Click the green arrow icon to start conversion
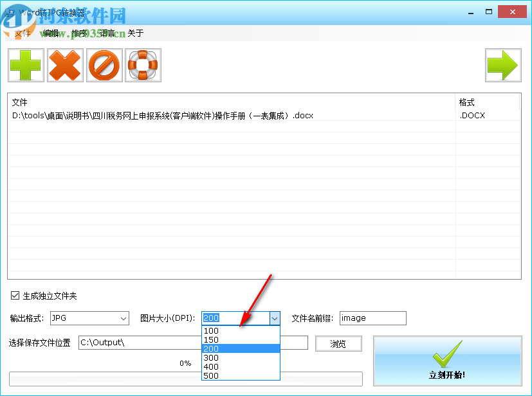The width and height of the screenshot is (532, 396). [503, 65]
